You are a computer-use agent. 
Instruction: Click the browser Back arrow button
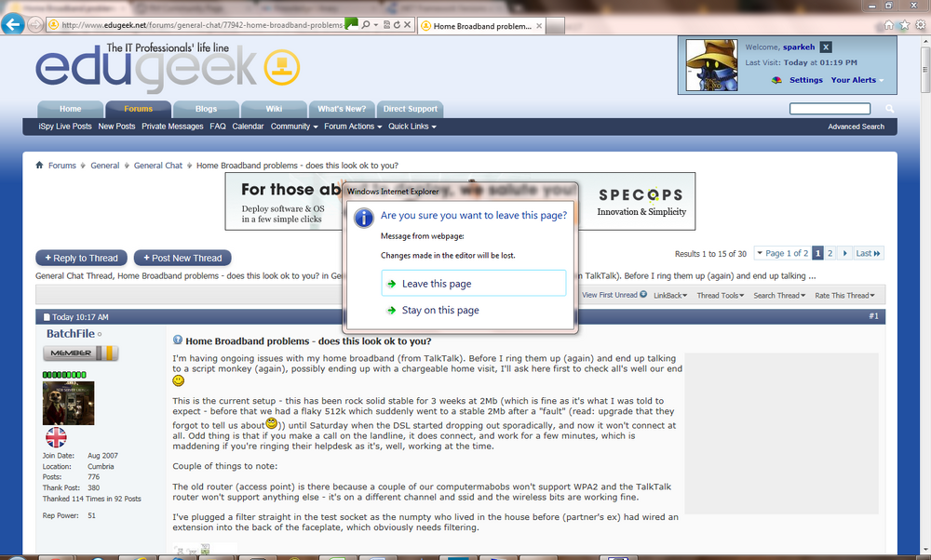pos(12,24)
